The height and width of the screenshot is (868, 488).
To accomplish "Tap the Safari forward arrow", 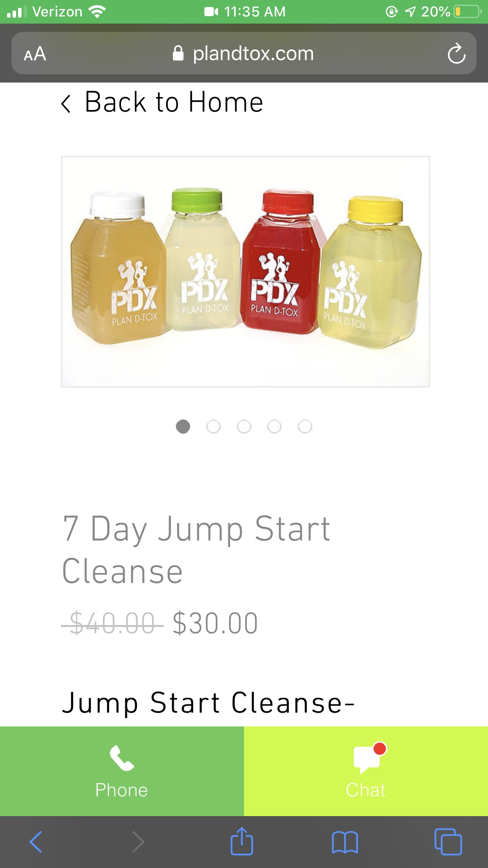I will (x=138, y=842).
